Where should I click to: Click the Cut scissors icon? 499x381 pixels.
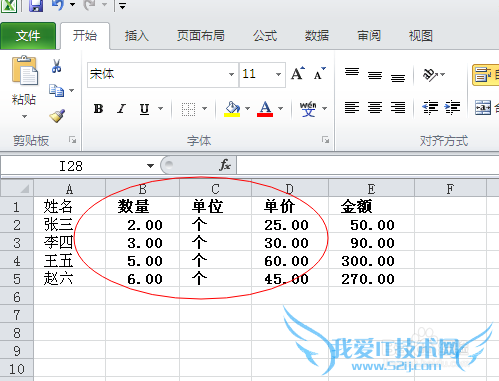(x=56, y=66)
